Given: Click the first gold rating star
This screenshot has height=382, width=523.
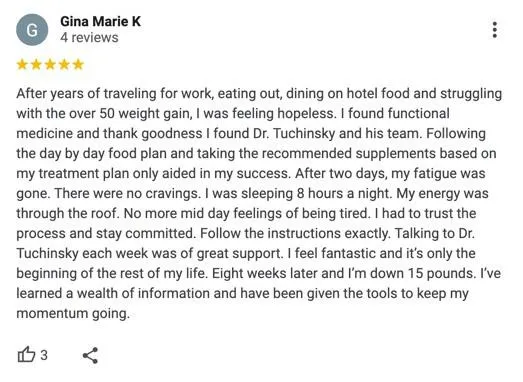Looking at the screenshot, I should [22, 64].
